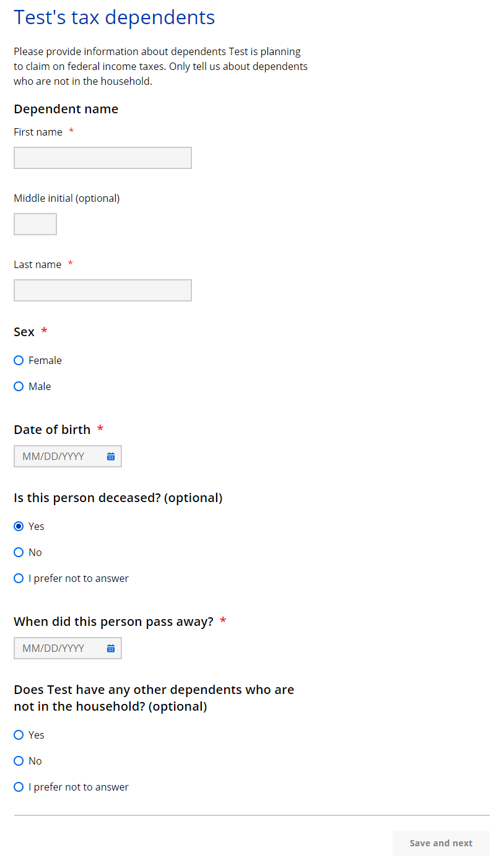Select Yes for other dependents question
The image size is (504, 863).
pyautogui.click(x=19, y=735)
